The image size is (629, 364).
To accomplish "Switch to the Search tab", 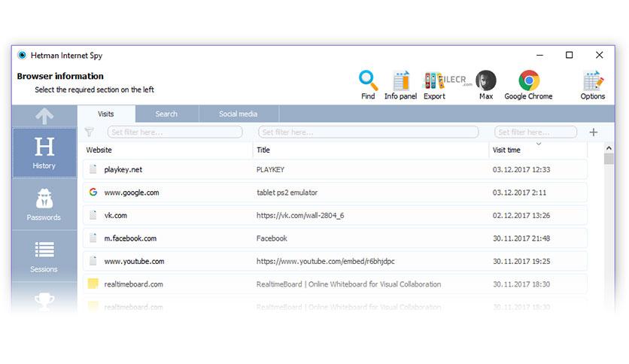I will (166, 114).
